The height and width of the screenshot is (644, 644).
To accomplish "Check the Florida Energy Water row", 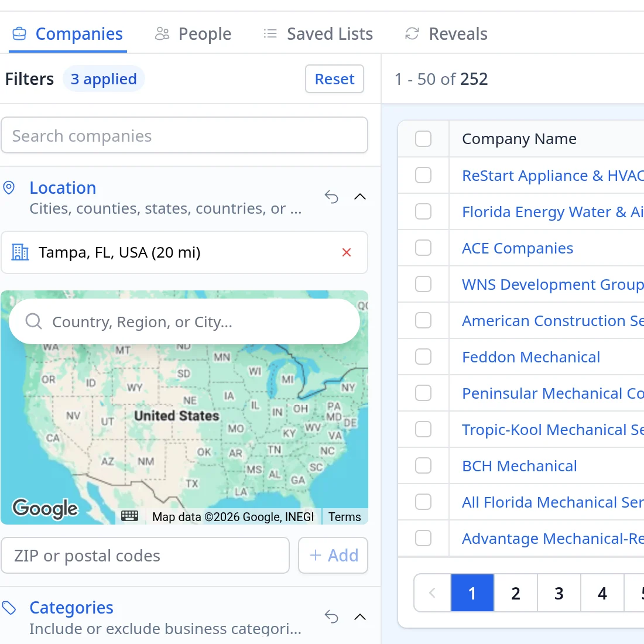I will tap(423, 211).
